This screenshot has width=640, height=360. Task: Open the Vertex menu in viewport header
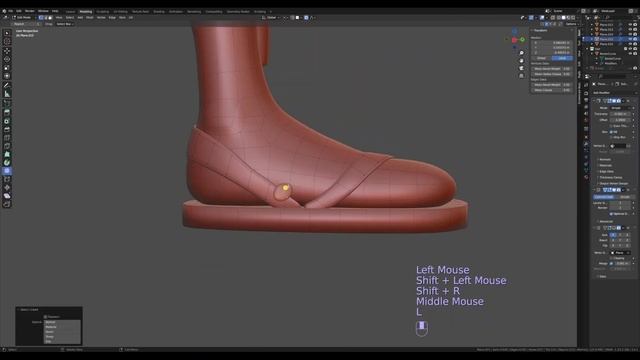pyautogui.click(x=101, y=18)
